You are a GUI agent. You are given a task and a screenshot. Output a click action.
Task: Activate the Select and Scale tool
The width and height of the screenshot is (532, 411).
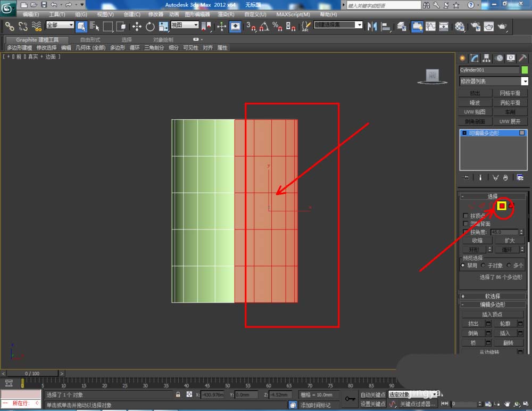pyautogui.click(x=163, y=26)
